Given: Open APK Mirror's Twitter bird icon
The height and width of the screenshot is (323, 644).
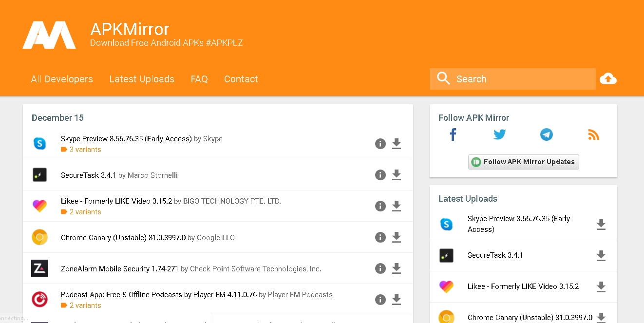Looking at the screenshot, I should (x=500, y=134).
